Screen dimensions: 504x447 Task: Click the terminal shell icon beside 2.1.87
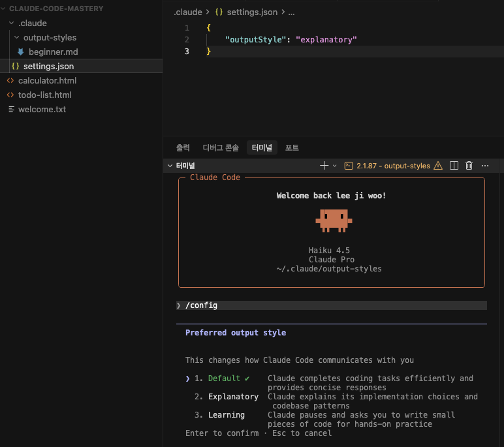click(x=349, y=166)
